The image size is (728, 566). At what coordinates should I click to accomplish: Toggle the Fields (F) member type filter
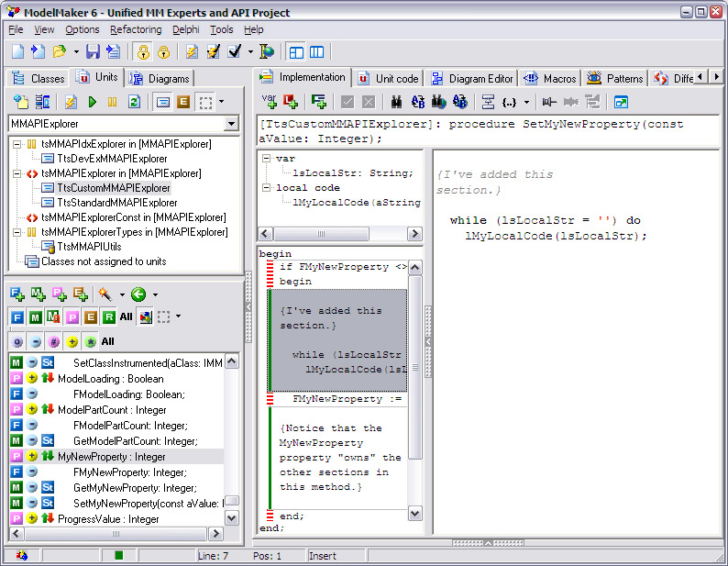pyautogui.click(x=17, y=317)
